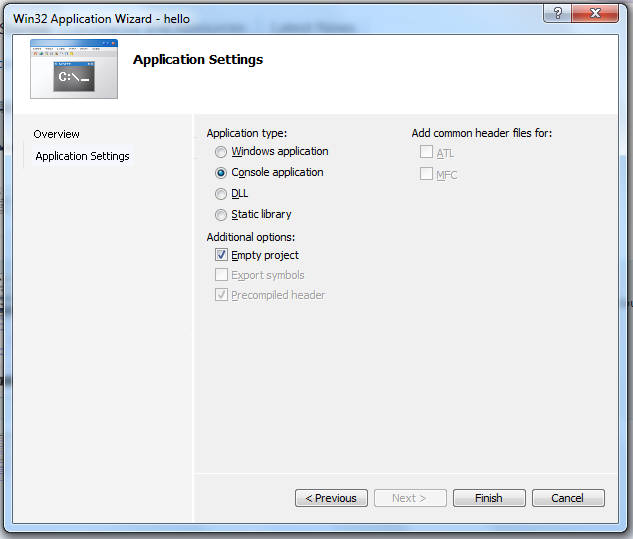
Task: Click the wizard title bar text
Action: [101, 18]
